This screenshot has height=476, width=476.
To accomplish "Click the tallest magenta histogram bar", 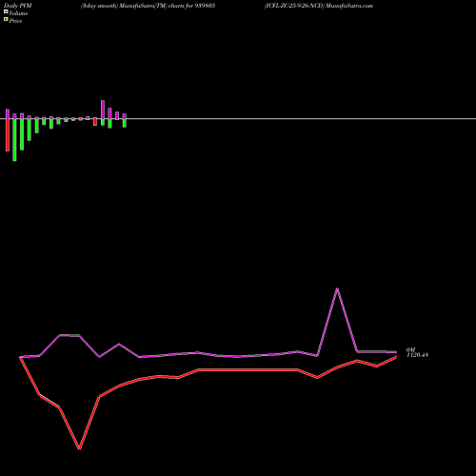I will 103,109.
